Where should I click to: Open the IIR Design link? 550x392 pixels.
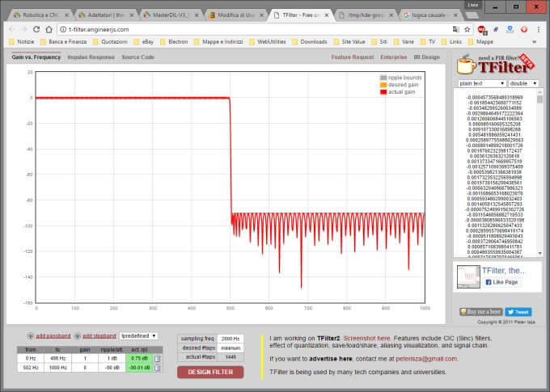[425, 57]
